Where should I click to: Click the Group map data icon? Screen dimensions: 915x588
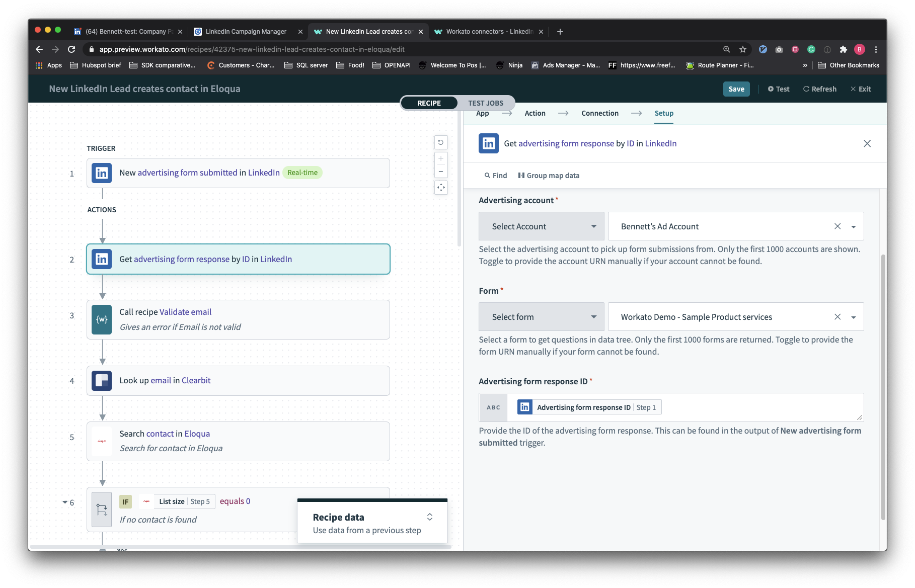coord(522,175)
